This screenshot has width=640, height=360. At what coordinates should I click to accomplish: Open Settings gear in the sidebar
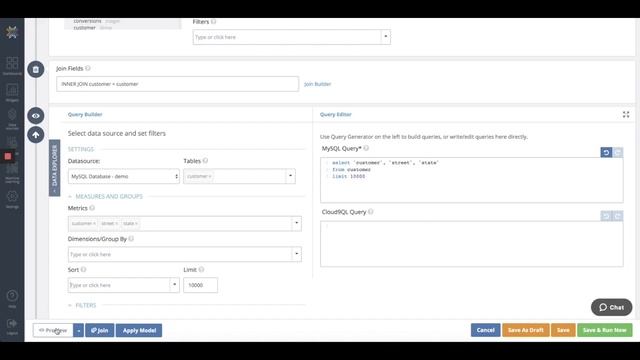pos(12,199)
